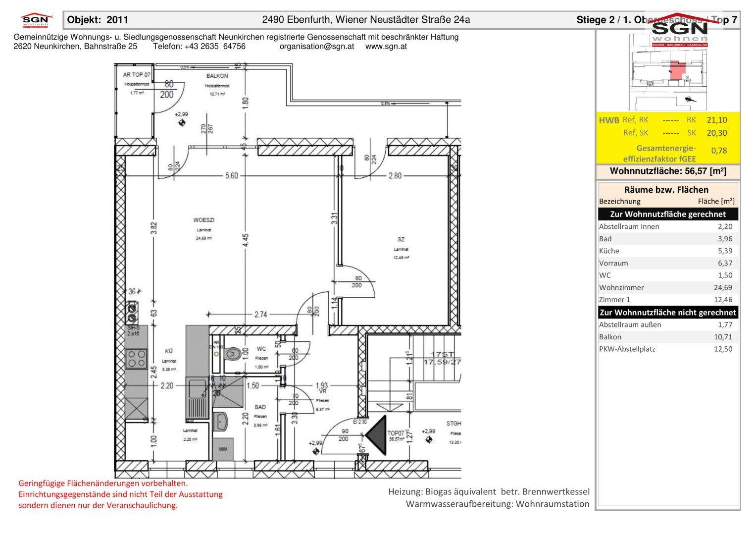The height and width of the screenshot is (535, 756).
Task: Click the 'Räume bzw. Flächen' table title
Action: [666, 190]
